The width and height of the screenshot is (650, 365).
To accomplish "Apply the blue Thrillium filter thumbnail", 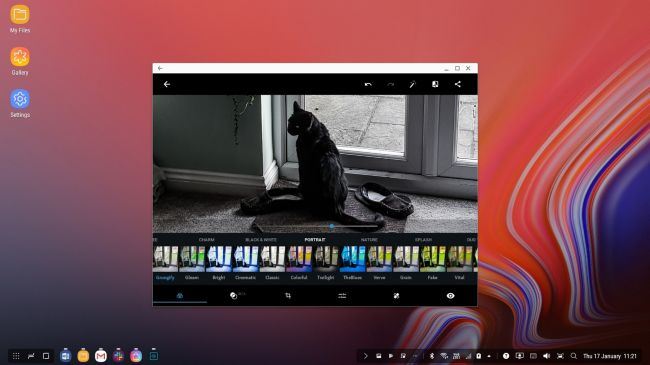I will coord(352,259).
